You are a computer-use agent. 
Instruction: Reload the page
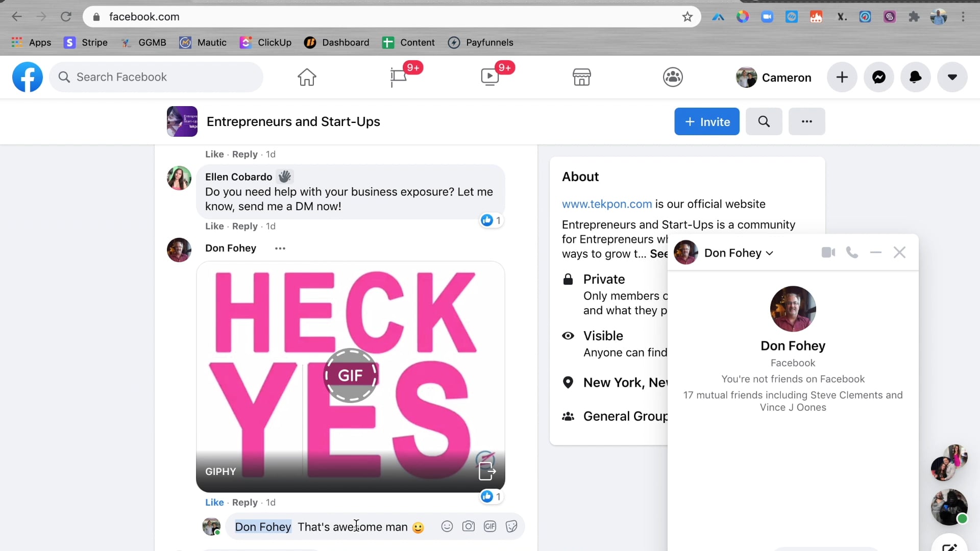66,17
